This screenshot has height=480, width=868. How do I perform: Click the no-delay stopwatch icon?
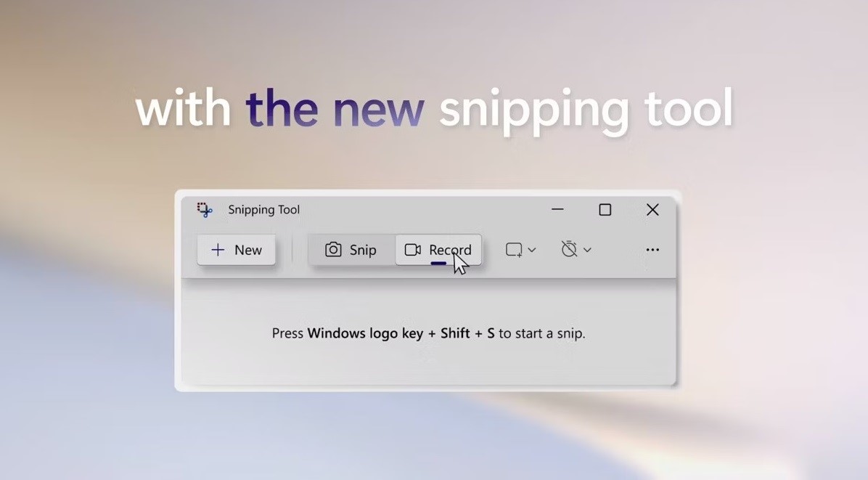(x=569, y=249)
